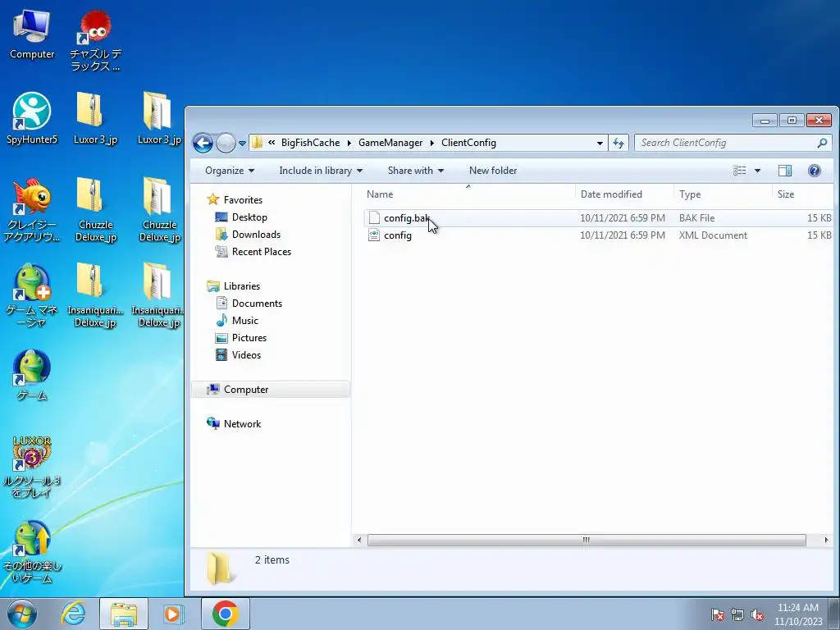Image resolution: width=840 pixels, height=630 pixels.
Task: Go to BigFishCache in the address bar
Action: tap(310, 143)
